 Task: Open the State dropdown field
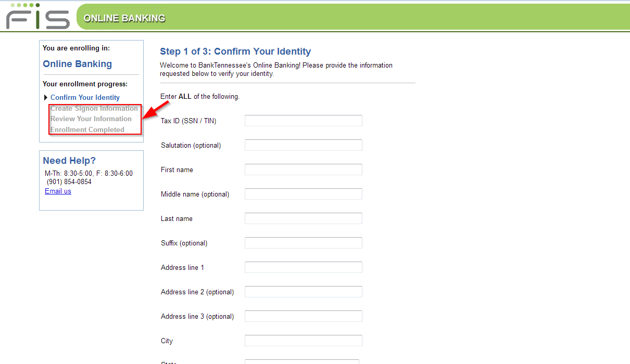coord(302,362)
